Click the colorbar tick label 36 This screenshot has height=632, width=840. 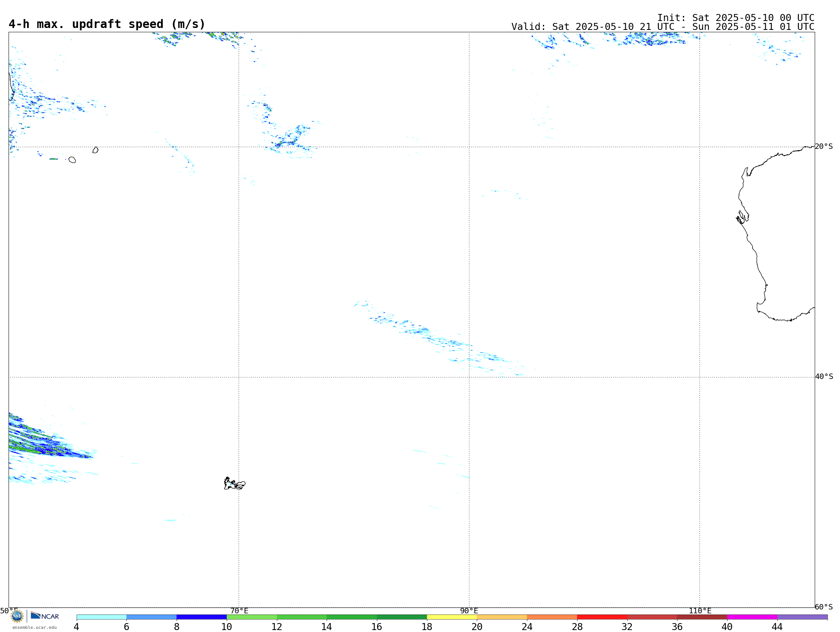[x=677, y=627]
